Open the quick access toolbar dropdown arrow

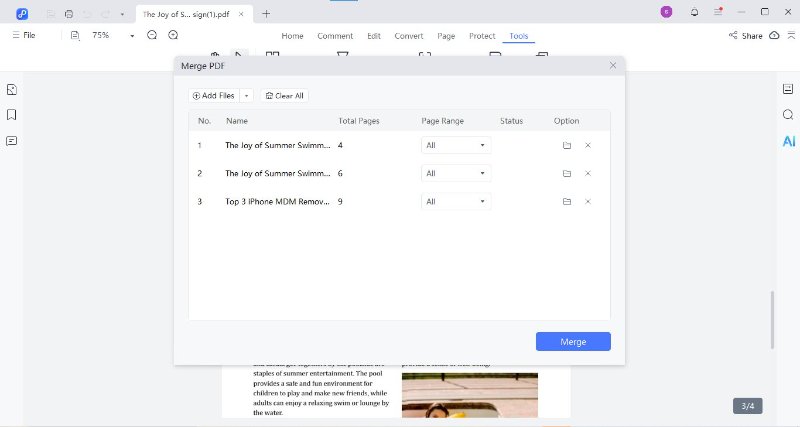click(x=122, y=14)
